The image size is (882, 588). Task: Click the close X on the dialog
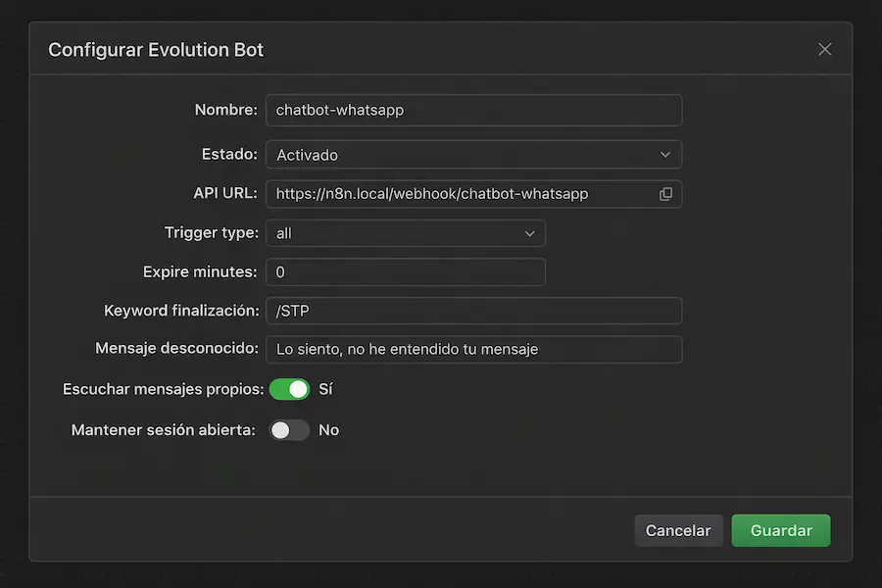coord(825,49)
